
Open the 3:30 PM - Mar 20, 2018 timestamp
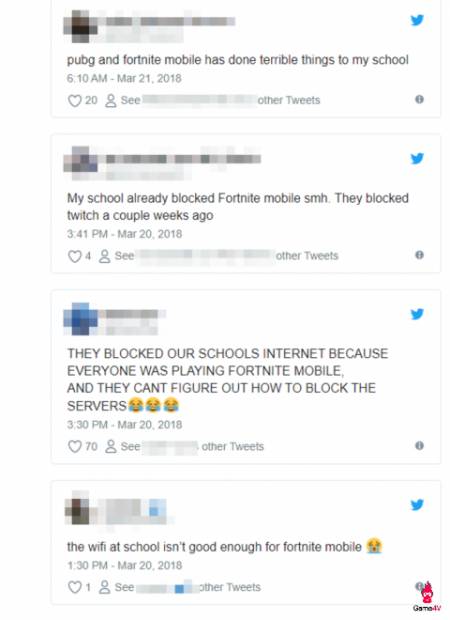(125, 425)
